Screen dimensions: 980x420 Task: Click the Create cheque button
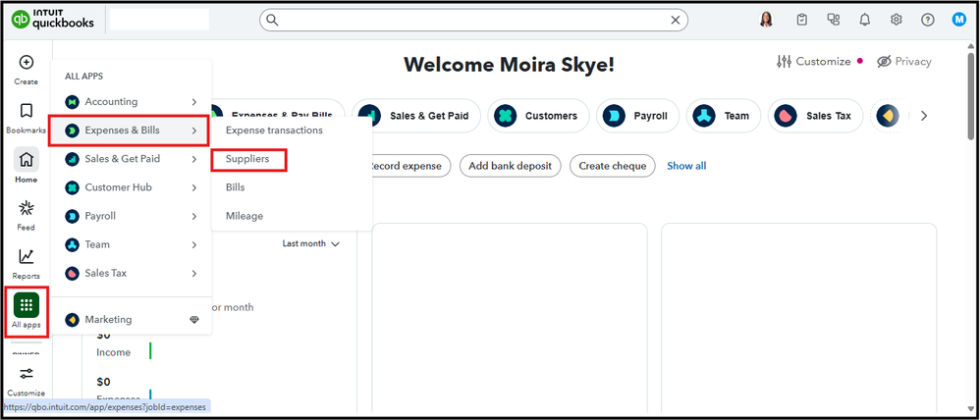pyautogui.click(x=613, y=166)
